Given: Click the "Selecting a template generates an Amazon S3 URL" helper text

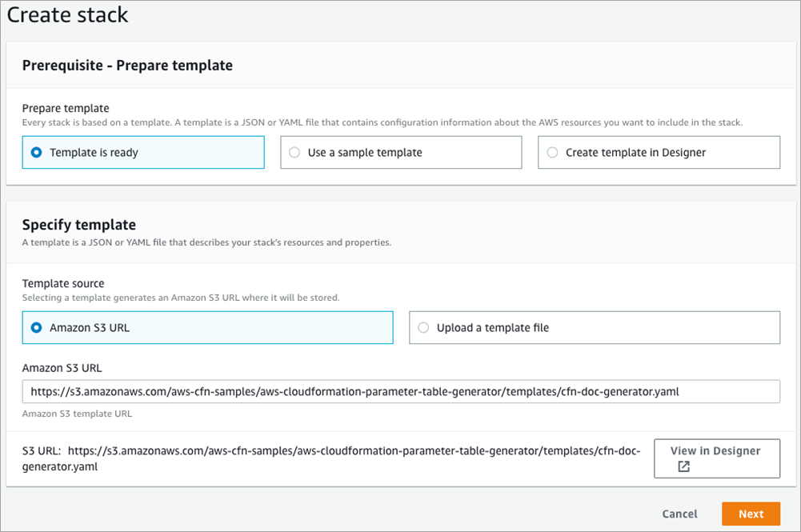Looking at the screenshot, I should tap(181, 298).
